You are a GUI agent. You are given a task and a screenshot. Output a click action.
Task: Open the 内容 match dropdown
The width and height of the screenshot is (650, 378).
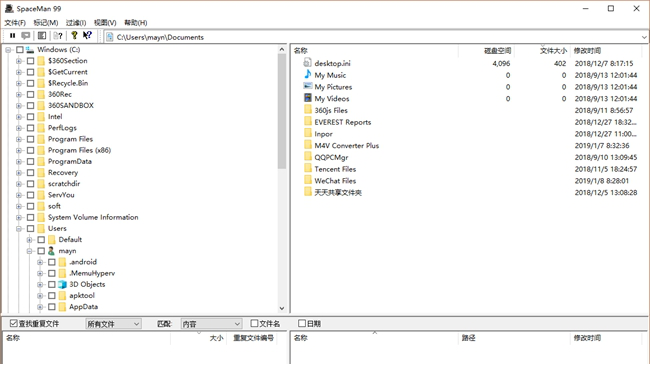point(211,324)
